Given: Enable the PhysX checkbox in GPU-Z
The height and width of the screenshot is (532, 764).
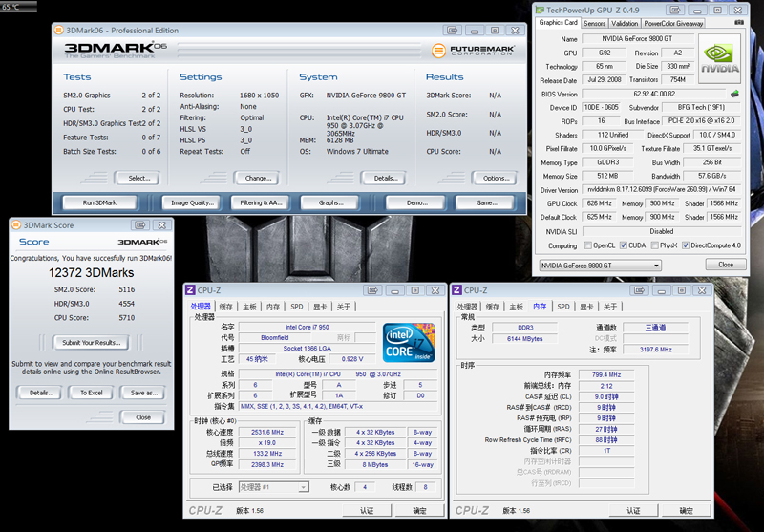Looking at the screenshot, I should pyautogui.click(x=654, y=245).
